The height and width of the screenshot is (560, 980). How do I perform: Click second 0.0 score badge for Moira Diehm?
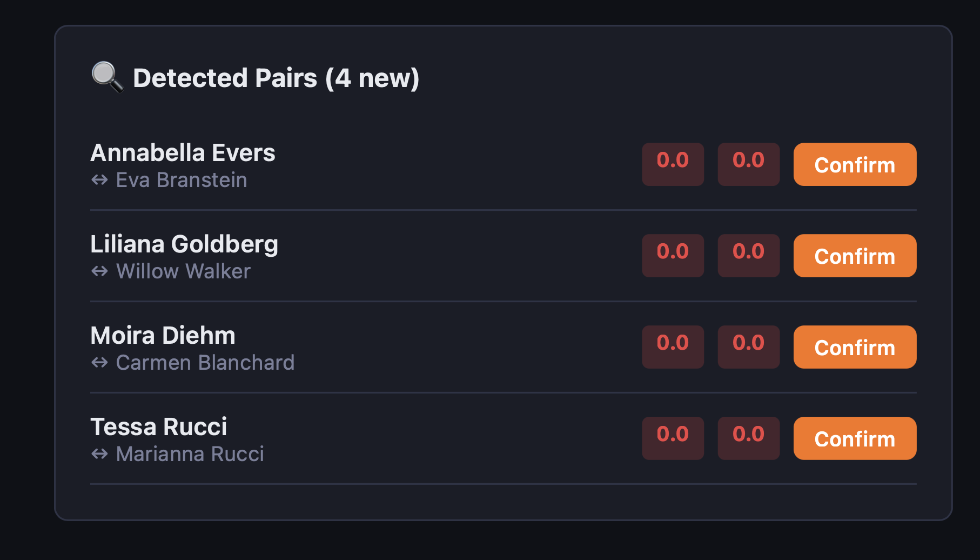coord(748,347)
